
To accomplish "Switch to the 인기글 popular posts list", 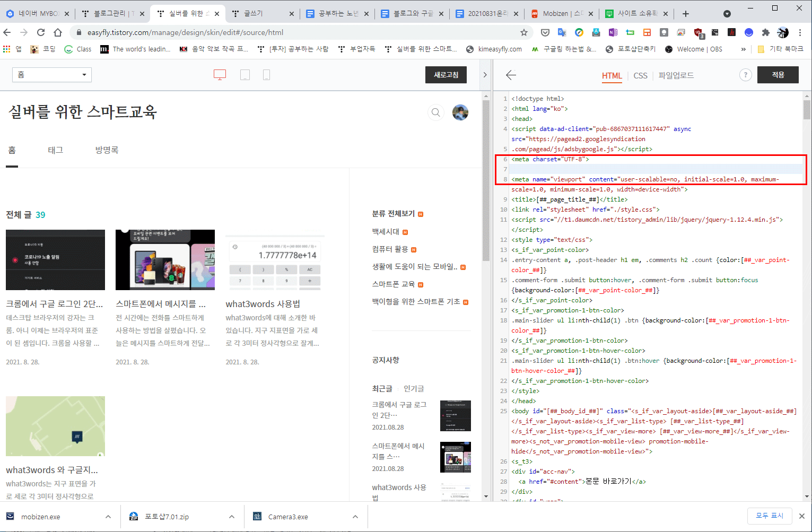I will tap(414, 389).
